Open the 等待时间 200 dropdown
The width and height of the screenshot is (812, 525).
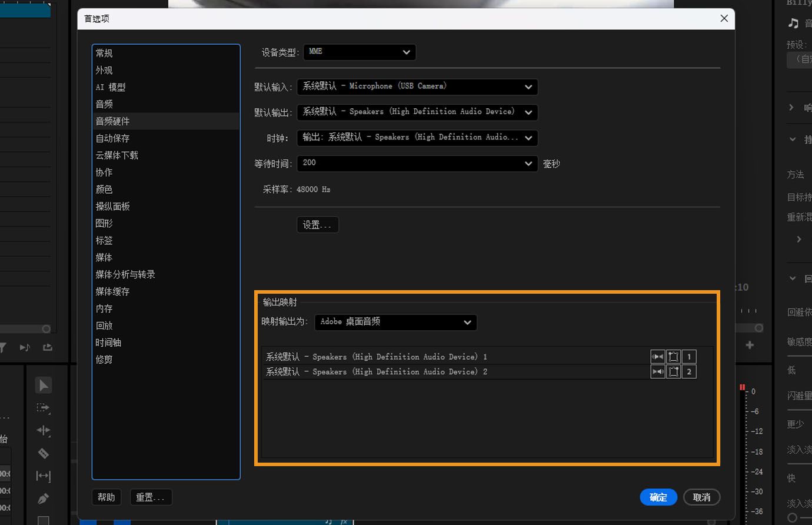click(417, 163)
